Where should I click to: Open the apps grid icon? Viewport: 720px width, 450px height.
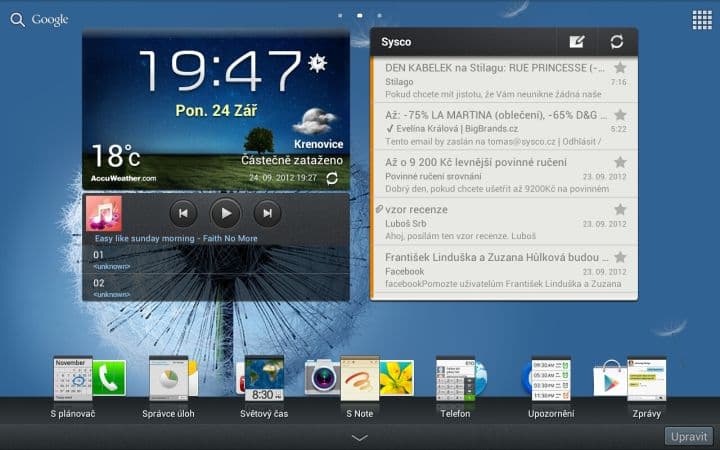click(701, 19)
